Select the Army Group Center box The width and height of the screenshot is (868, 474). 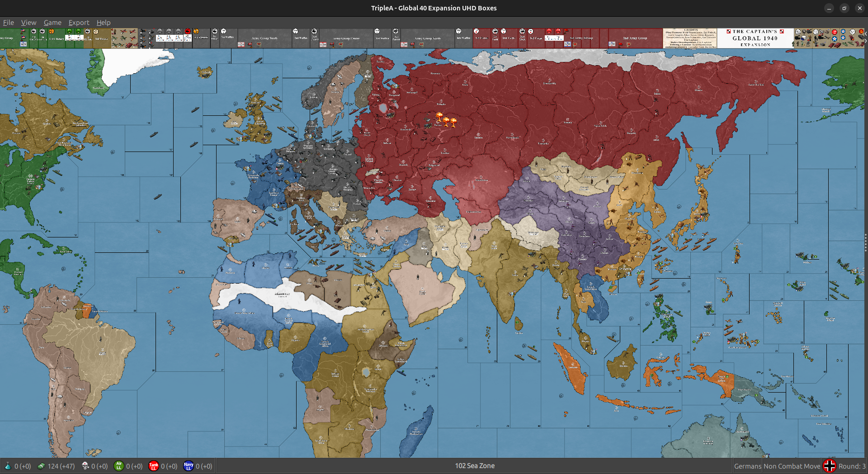[x=346, y=38]
